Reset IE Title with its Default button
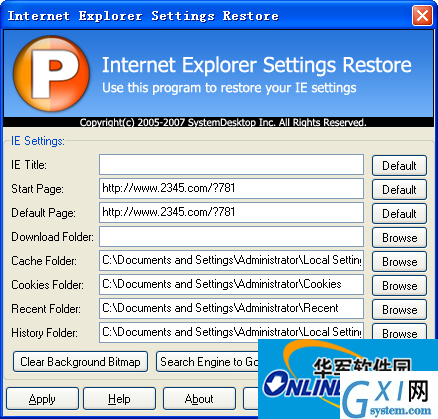 point(399,165)
